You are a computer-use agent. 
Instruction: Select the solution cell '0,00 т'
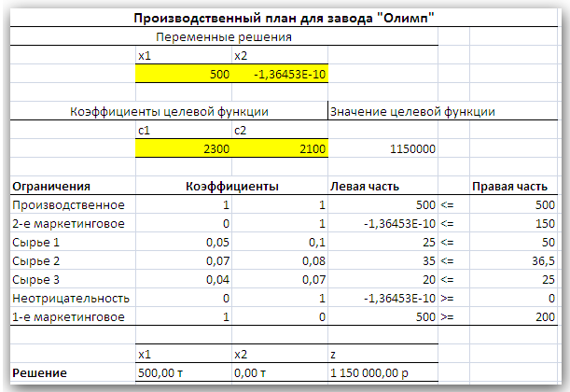pyautogui.click(x=280, y=372)
